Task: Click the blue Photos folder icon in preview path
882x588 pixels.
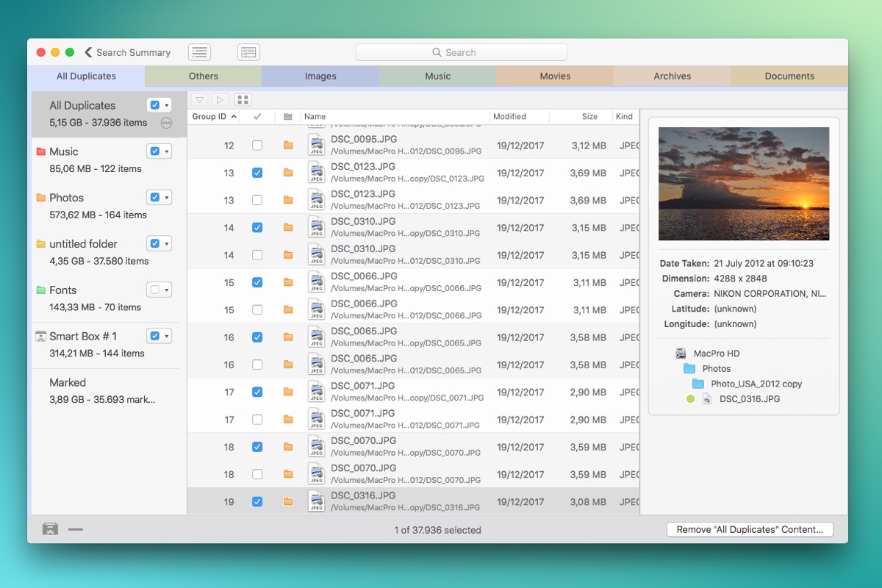Action: click(x=689, y=369)
